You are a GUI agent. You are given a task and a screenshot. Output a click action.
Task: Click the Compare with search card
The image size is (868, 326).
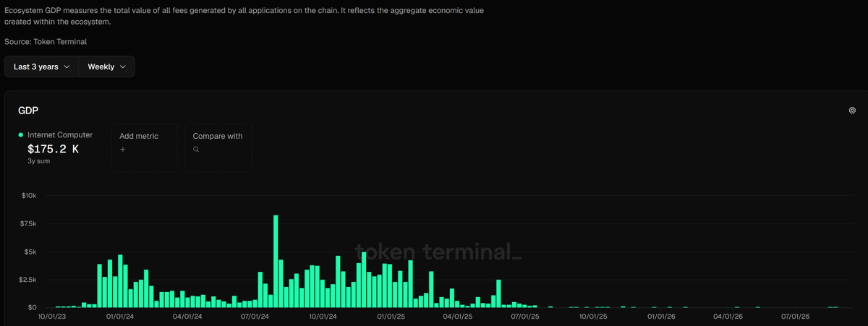click(x=218, y=147)
